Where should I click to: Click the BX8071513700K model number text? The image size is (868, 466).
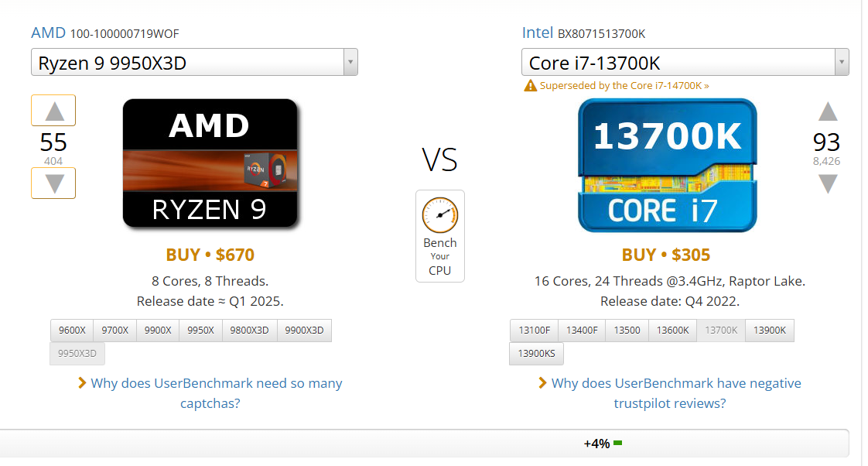tap(601, 34)
